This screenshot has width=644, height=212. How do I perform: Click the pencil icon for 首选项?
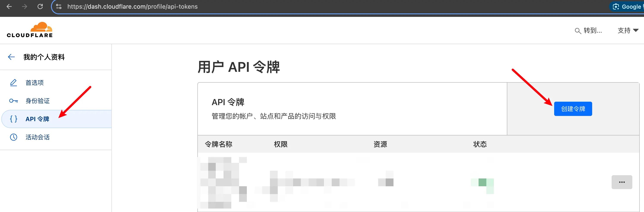(x=14, y=83)
